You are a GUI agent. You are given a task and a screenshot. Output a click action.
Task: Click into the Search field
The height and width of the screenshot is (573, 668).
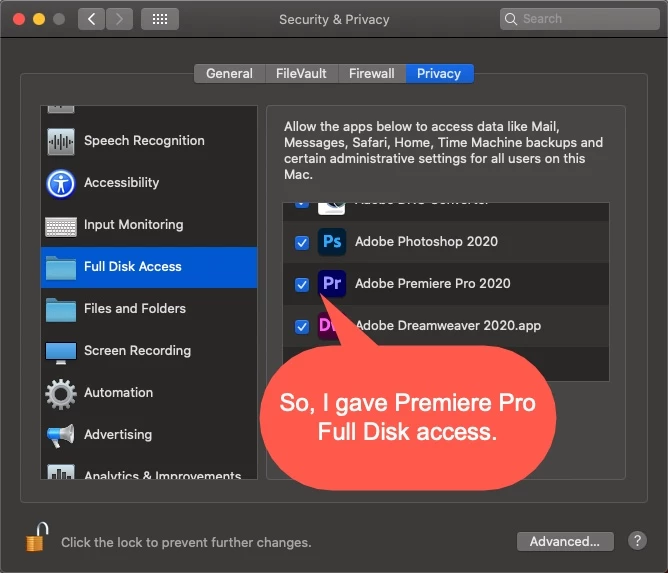point(579,19)
